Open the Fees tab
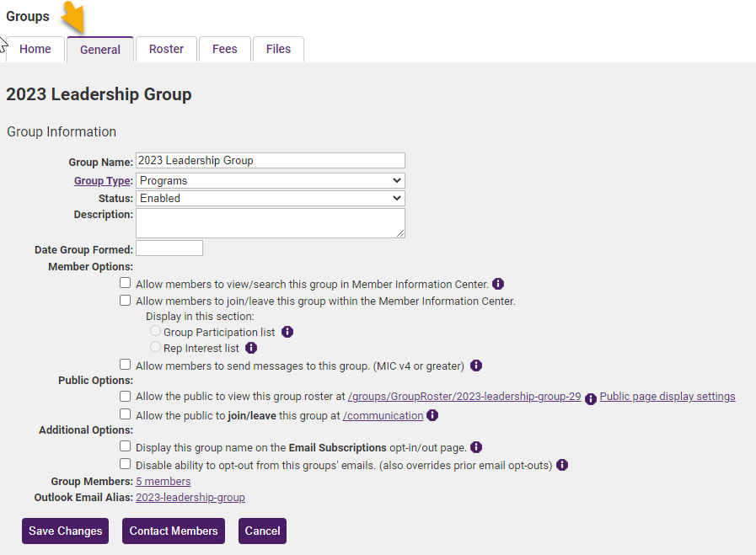The image size is (756, 555). (225, 49)
